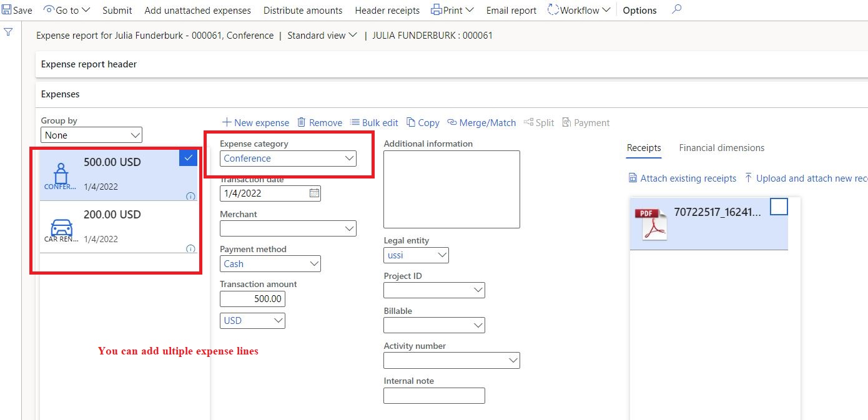Toggle selection of the 500.00 USD Conference line

[x=187, y=158]
